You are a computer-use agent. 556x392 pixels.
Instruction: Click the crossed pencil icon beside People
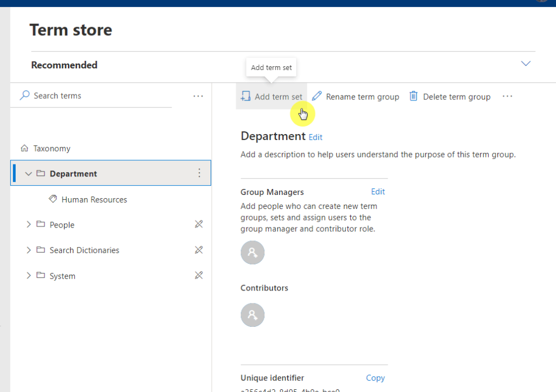[199, 224]
